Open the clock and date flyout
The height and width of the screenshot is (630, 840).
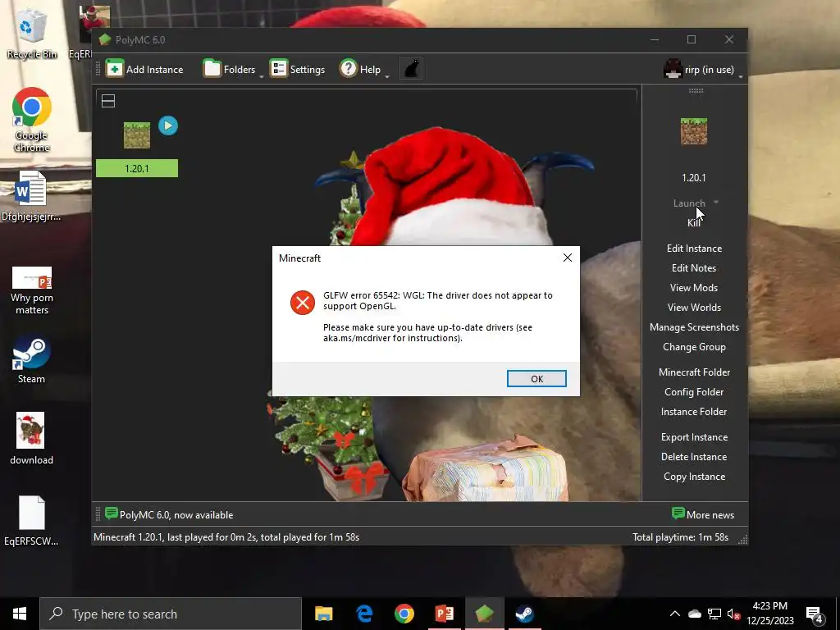(x=769, y=614)
